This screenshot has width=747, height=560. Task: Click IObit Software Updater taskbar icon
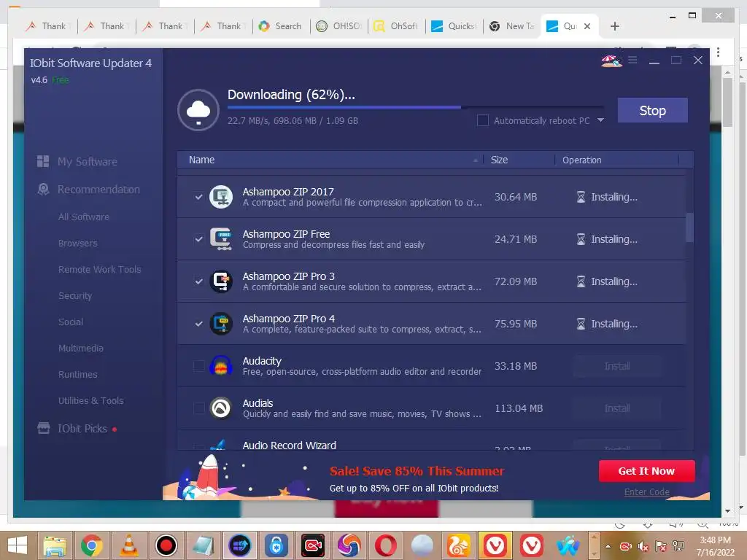coord(239,545)
